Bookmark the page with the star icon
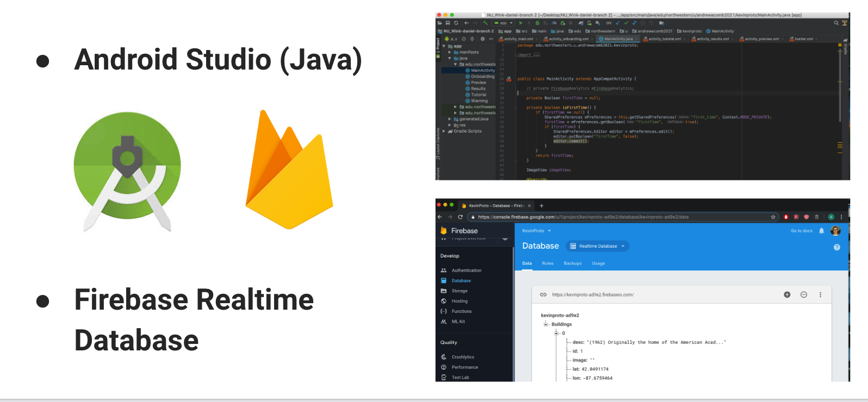Screen dimensions: 868x402 coord(773,217)
